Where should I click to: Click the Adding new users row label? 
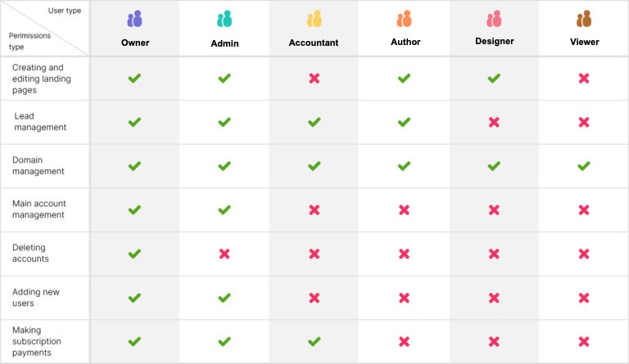click(36, 298)
